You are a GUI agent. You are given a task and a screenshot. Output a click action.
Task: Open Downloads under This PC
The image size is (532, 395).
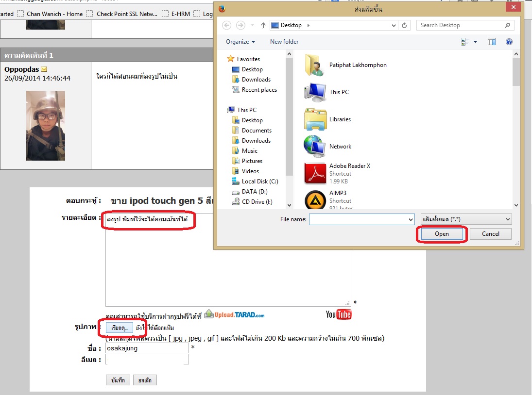(256, 141)
